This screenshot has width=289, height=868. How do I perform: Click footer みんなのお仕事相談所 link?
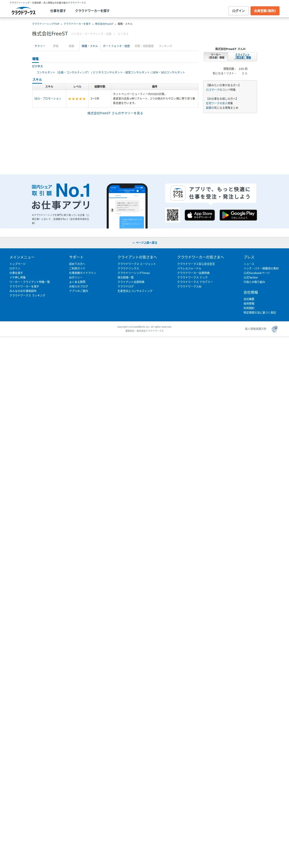pyautogui.click(x=23, y=291)
